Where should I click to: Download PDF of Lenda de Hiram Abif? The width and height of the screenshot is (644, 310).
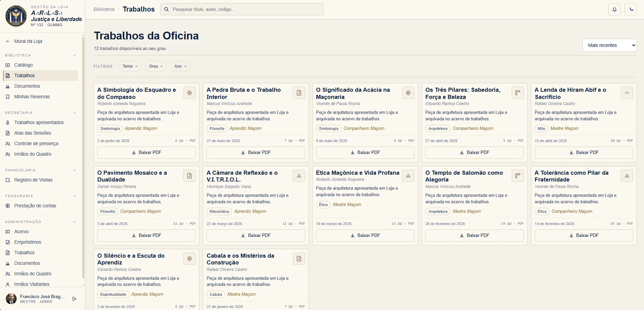tap(584, 153)
